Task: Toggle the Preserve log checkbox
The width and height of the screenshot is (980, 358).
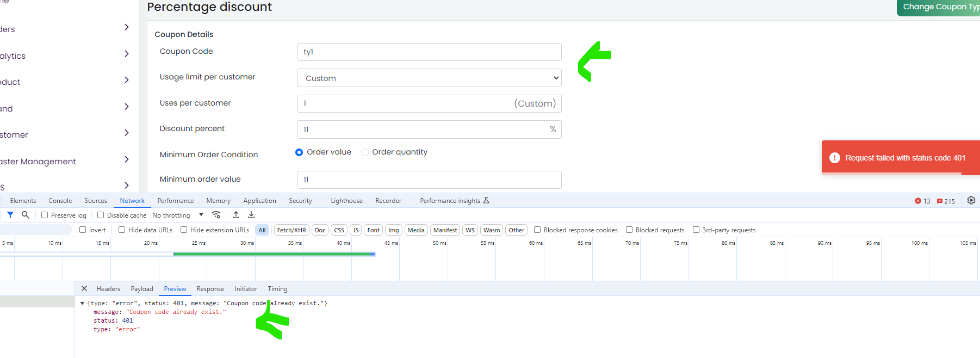Action: pos(45,215)
